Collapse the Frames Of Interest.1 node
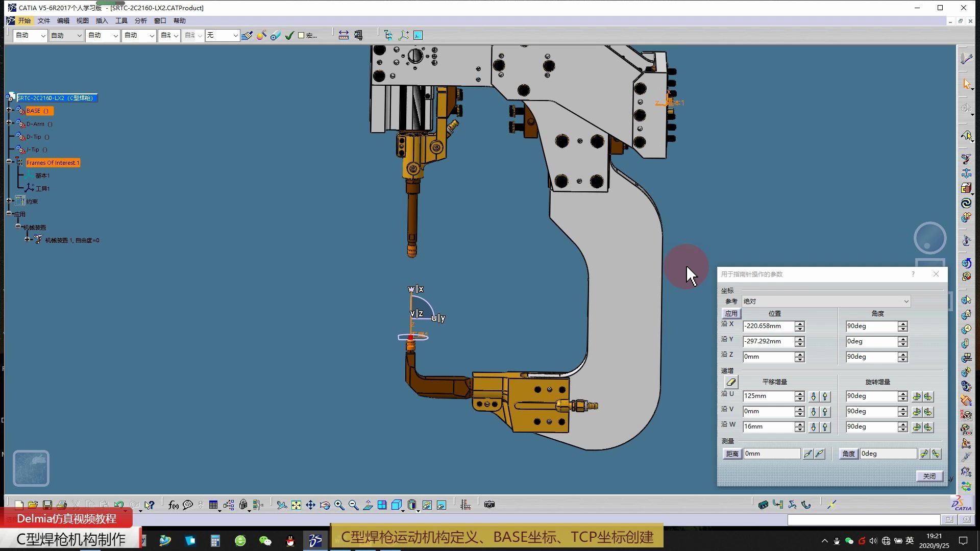Image resolution: width=980 pixels, height=551 pixels. tap(9, 161)
